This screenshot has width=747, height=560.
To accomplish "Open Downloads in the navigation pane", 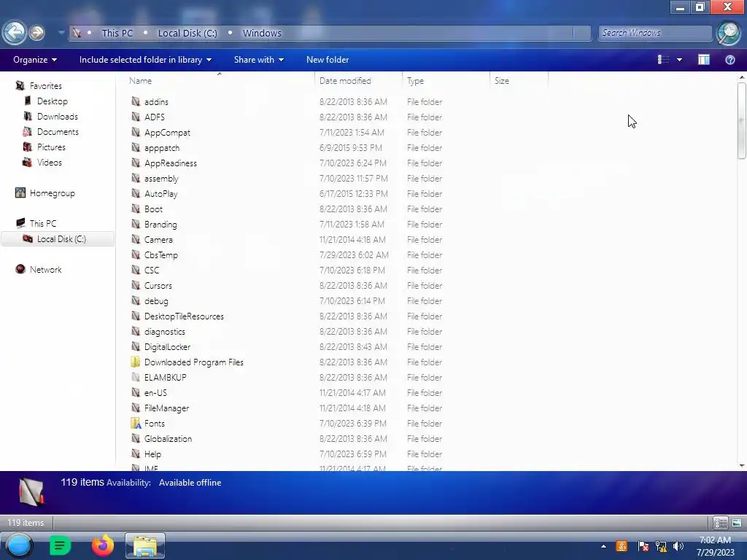I will click(57, 116).
